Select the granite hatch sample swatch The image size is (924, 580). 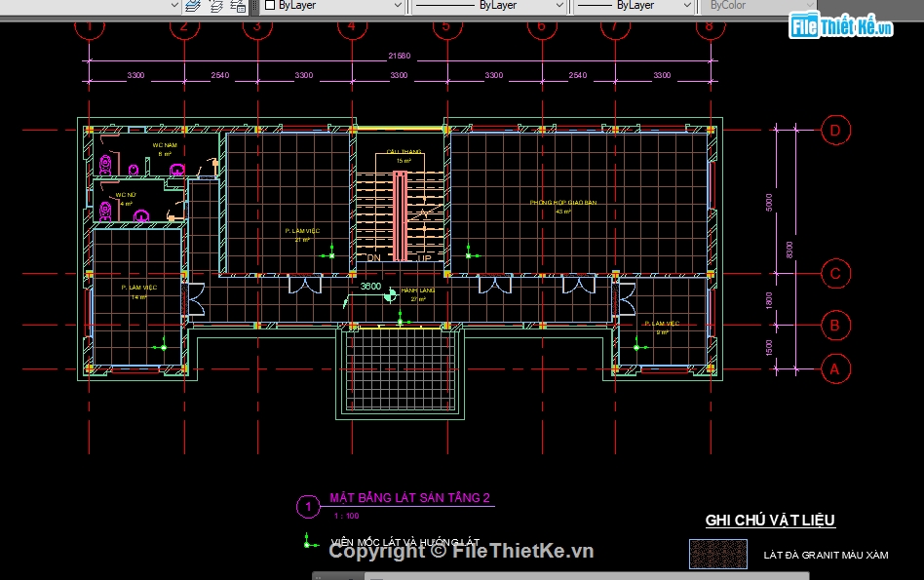click(718, 554)
